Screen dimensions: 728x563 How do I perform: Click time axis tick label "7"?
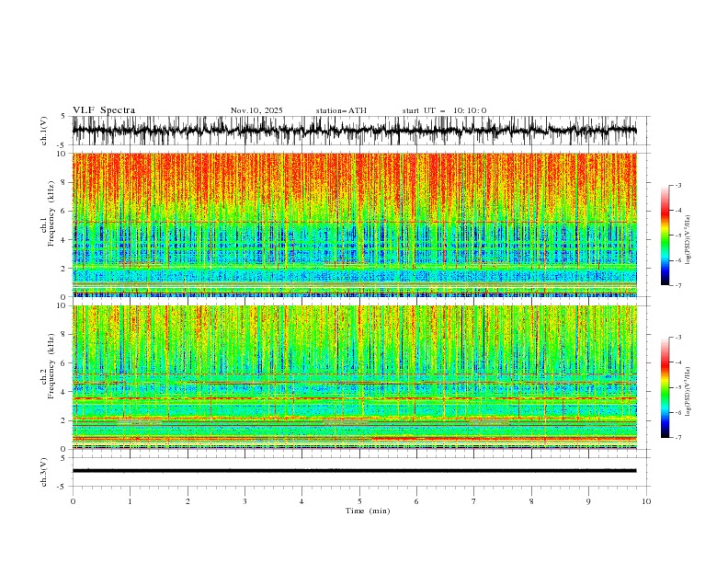[x=474, y=501]
